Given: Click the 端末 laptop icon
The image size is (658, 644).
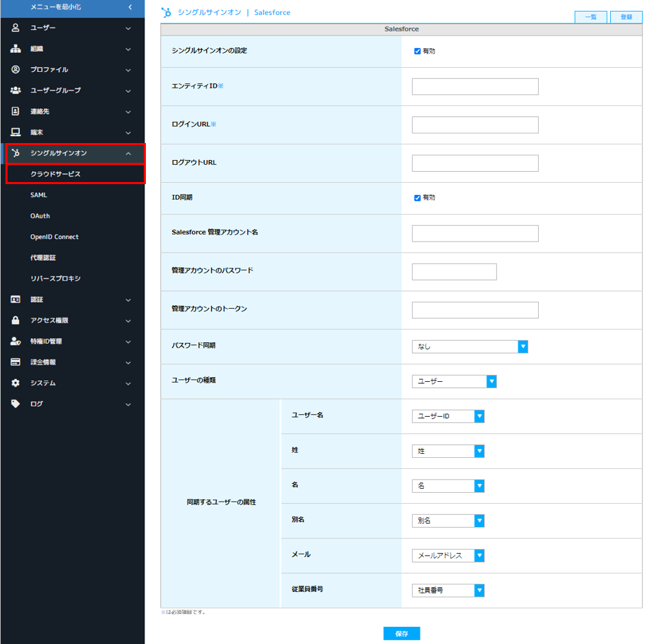Looking at the screenshot, I should coord(16,132).
